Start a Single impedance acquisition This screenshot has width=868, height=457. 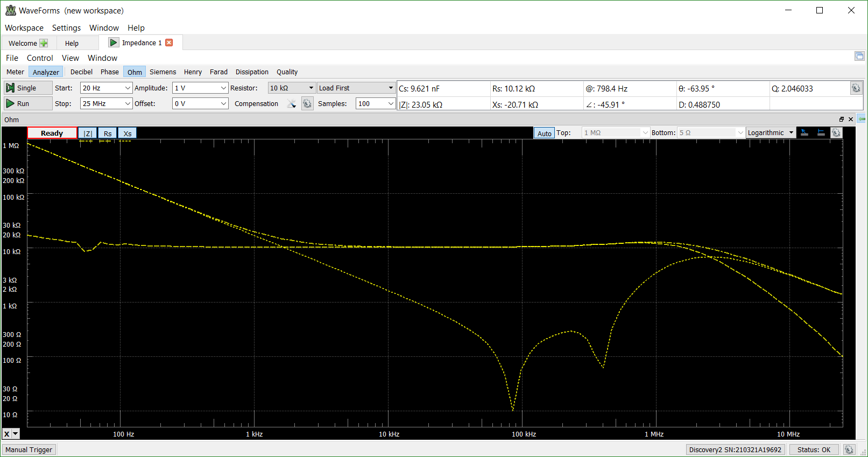pos(28,88)
